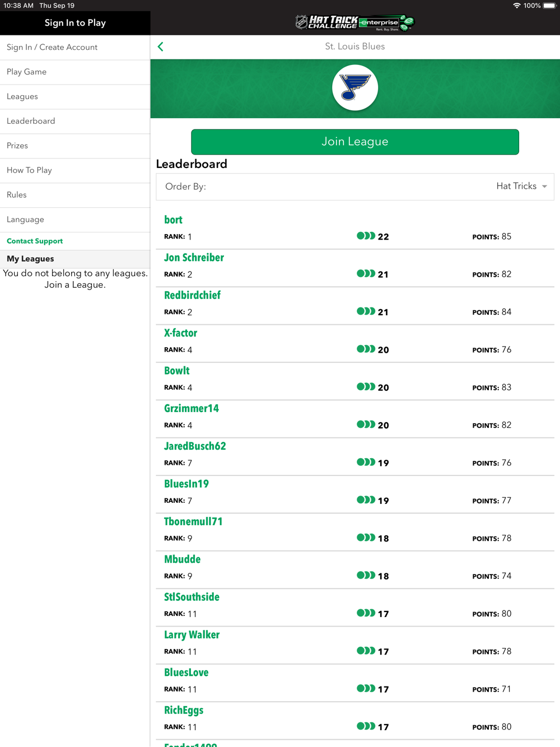
Task: Open the NHL Hat Trick Challenge logo
Action: coord(326,22)
